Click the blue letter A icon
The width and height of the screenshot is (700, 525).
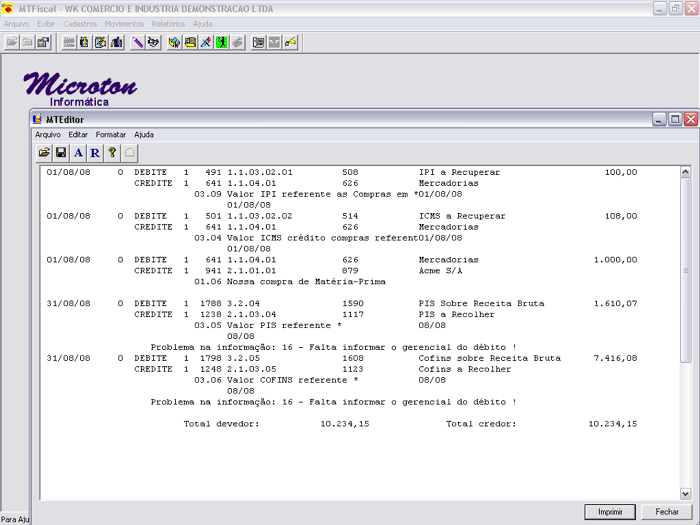tap(78, 153)
